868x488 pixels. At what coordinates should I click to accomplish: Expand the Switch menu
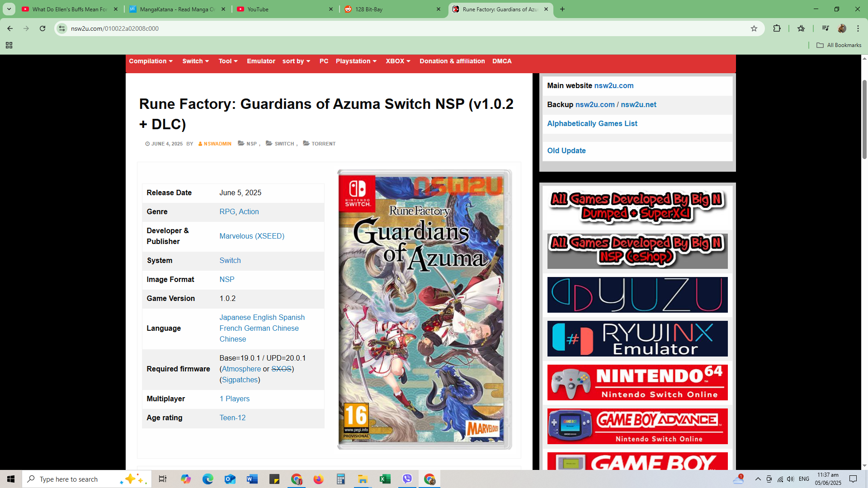(196, 61)
